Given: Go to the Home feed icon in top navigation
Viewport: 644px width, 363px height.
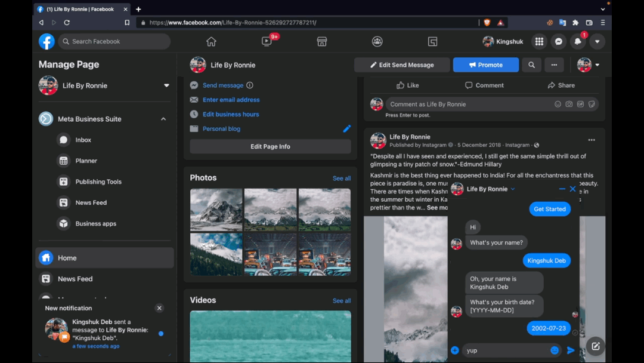Looking at the screenshot, I should click(211, 42).
